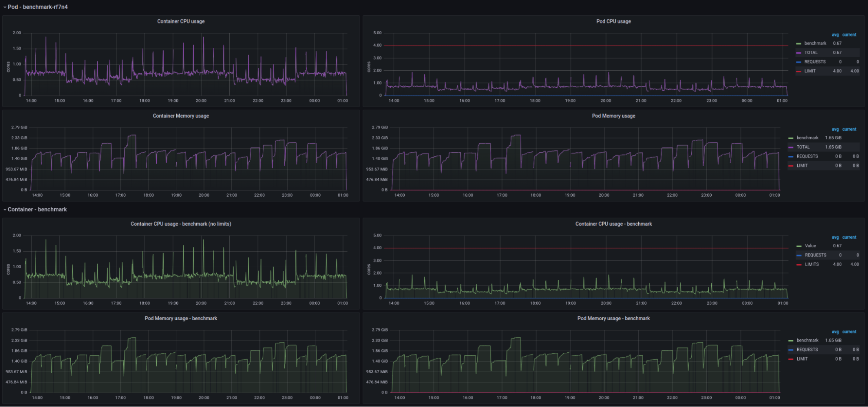Sort Container CPU usage - benchmark legend by current
This screenshot has width=868, height=407.
(x=849, y=237)
